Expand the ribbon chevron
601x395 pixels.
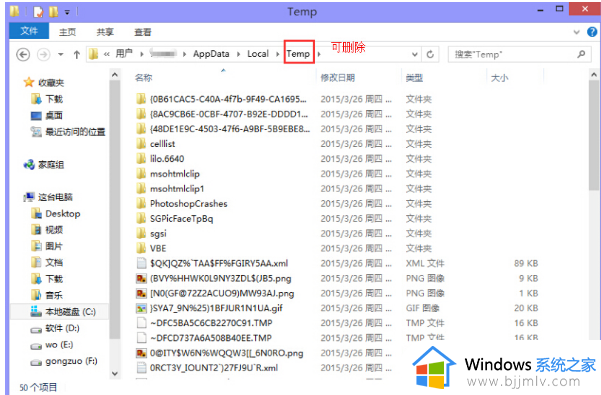pyautogui.click(x=576, y=32)
